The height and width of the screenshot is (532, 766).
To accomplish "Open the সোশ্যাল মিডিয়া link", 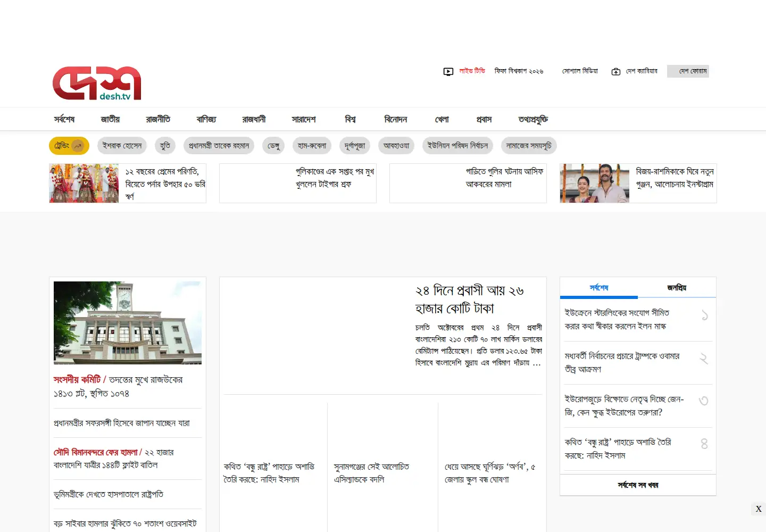I will (x=580, y=71).
